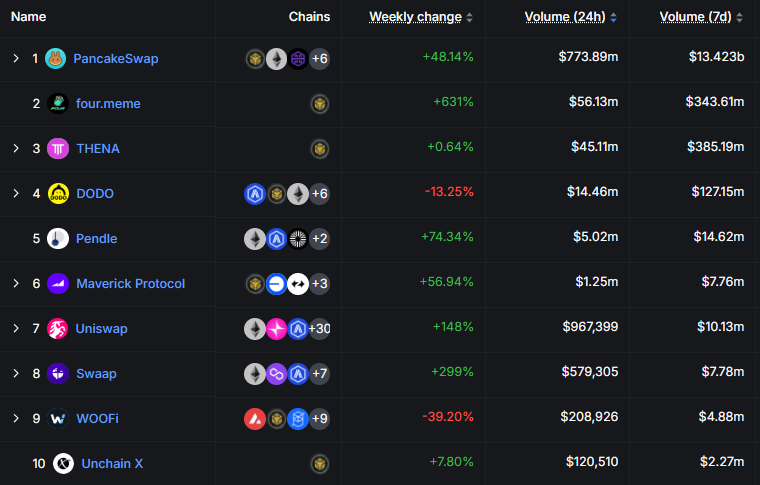
Task: Expand the PancakeSwap row
Action: tap(16, 59)
